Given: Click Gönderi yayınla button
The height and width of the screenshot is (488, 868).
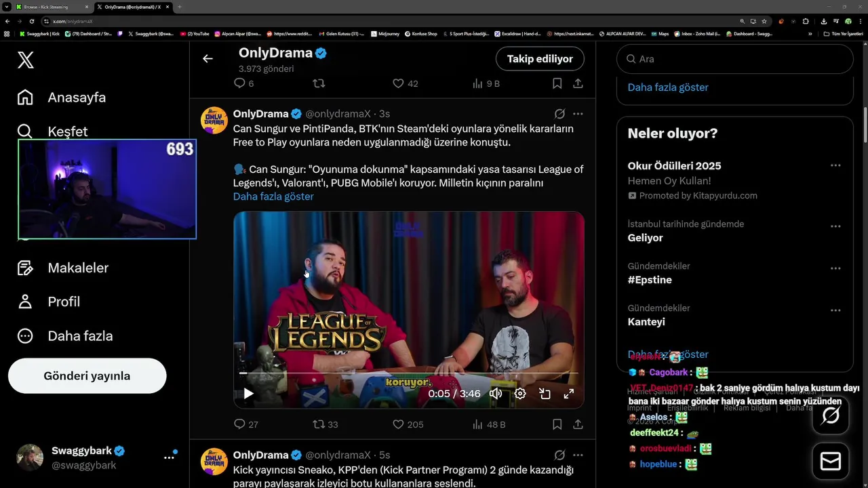Looking at the screenshot, I should pyautogui.click(x=87, y=375).
